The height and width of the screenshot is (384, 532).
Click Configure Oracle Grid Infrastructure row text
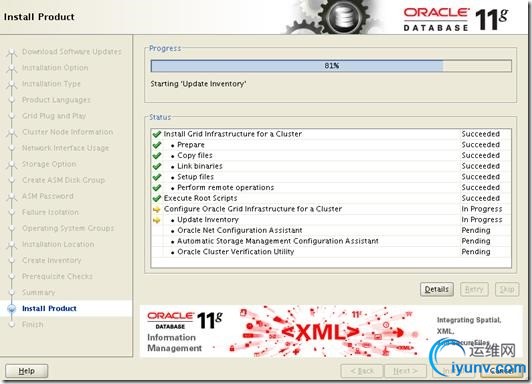(253, 209)
